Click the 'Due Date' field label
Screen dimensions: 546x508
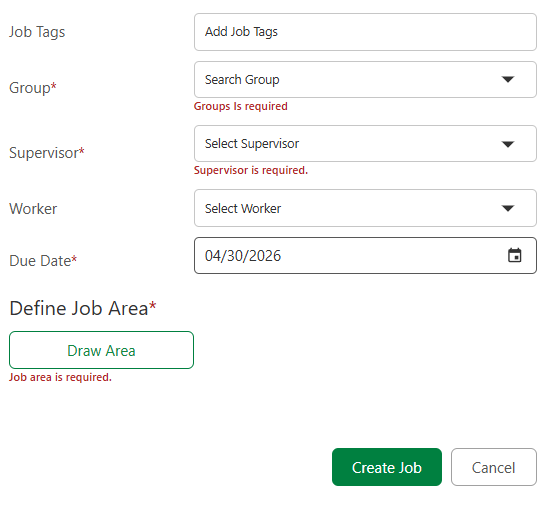43,261
